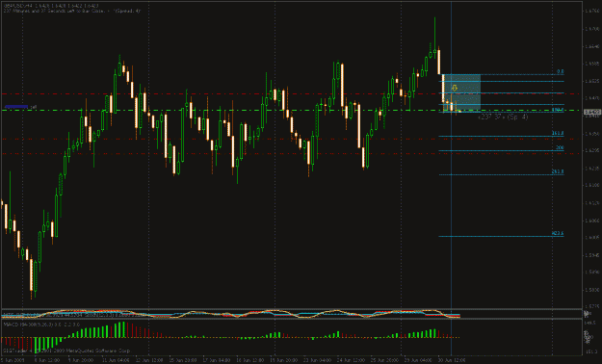The width and height of the screenshot is (602, 364).
Task: Select the yellow arrow marker in shaded box
Action: [x=455, y=89]
